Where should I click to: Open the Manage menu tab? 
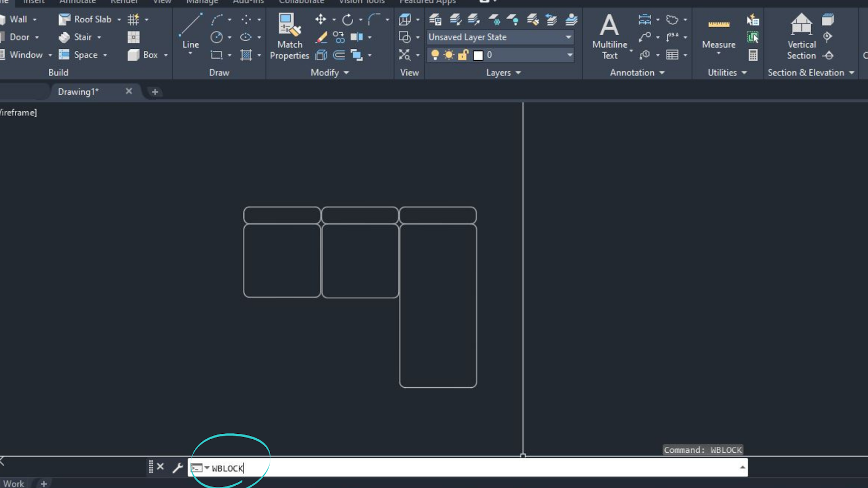[201, 2]
